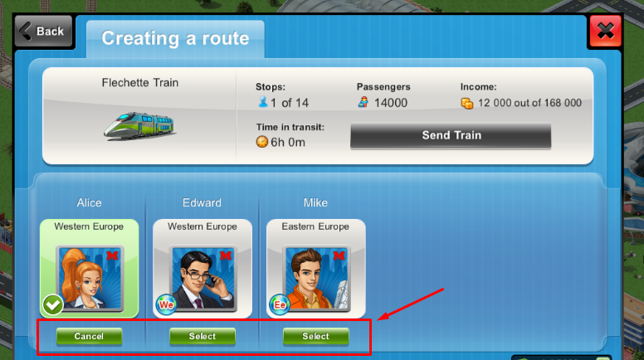The width and height of the screenshot is (644, 360).
Task: Open the Creating a route tab
Action: 175,39
